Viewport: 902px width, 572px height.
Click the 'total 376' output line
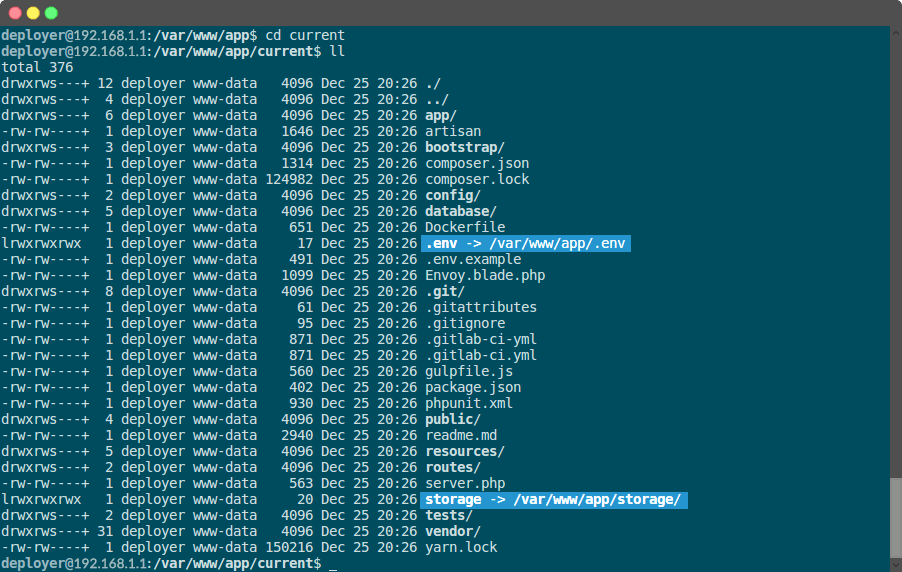tap(37, 67)
